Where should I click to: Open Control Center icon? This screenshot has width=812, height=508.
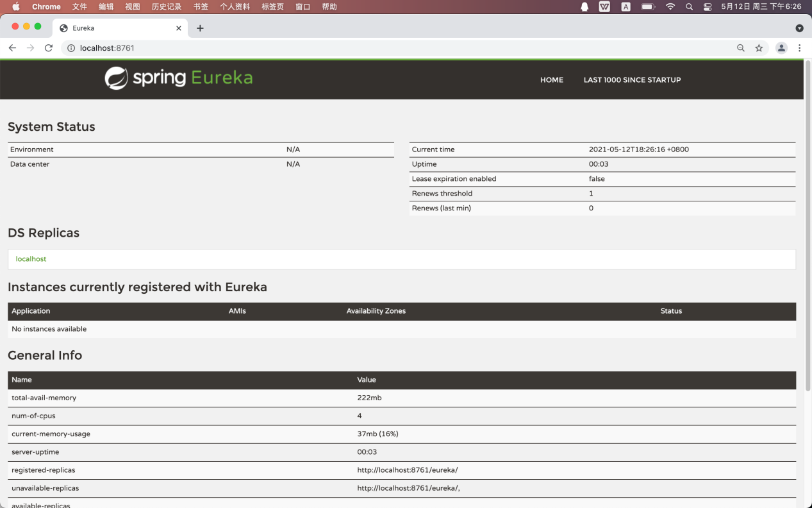pos(708,6)
